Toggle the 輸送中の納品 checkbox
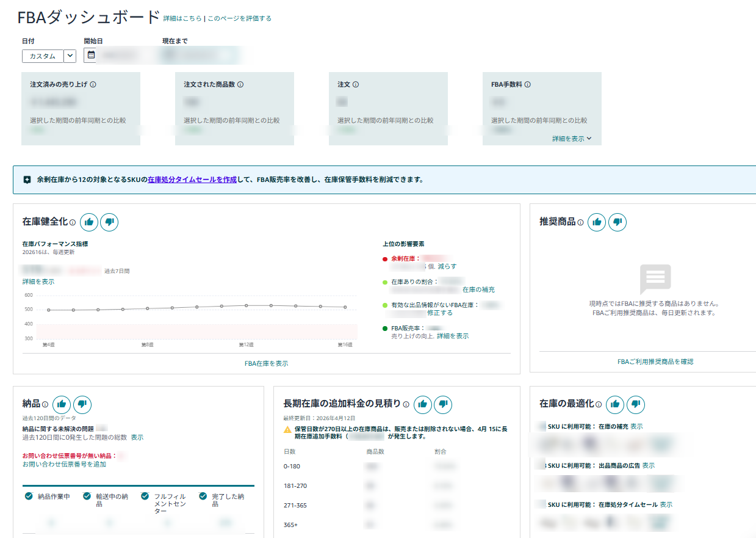This screenshot has height=538, width=756. click(x=87, y=496)
